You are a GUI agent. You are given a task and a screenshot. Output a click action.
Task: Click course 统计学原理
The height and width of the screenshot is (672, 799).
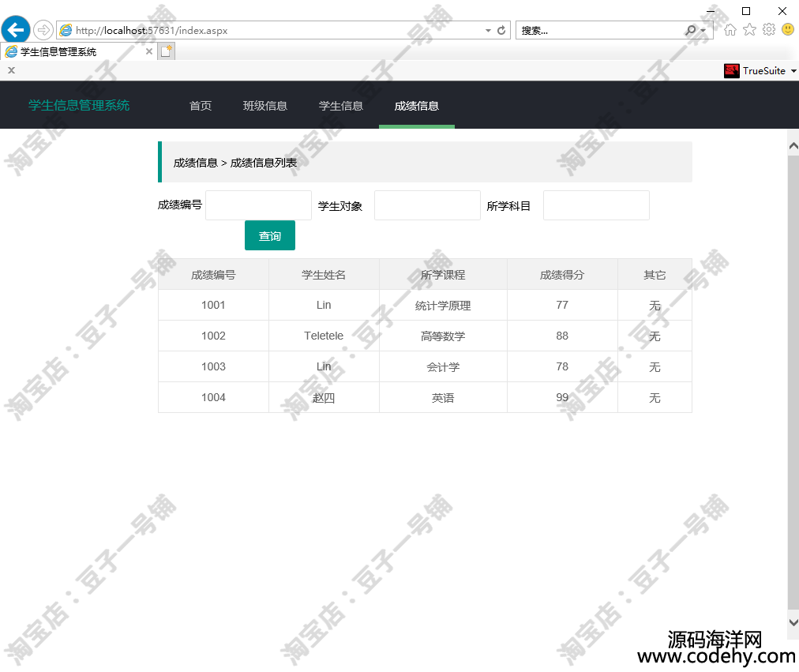443,305
